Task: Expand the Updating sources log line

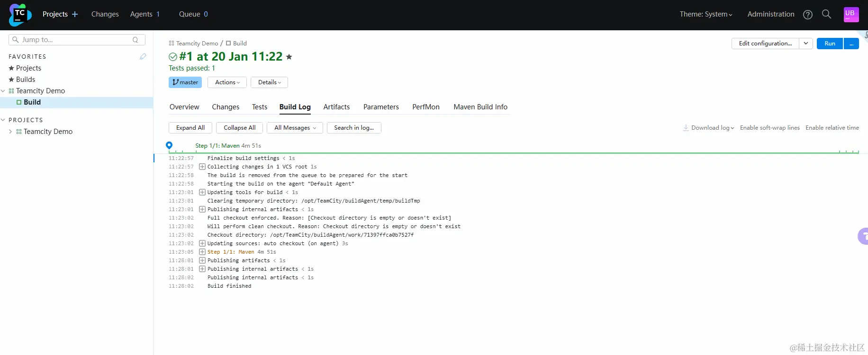Action: click(x=202, y=243)
